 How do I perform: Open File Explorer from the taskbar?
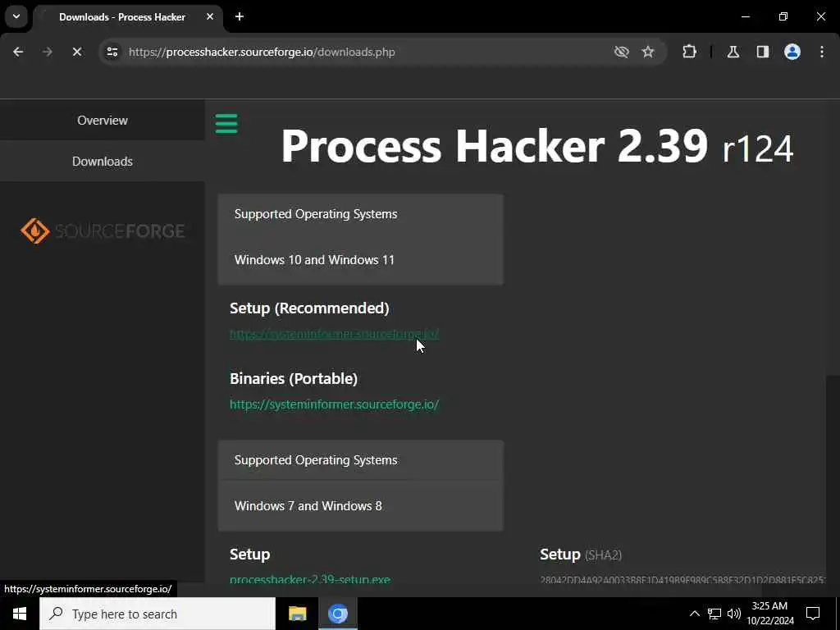[x=297, y=614]
